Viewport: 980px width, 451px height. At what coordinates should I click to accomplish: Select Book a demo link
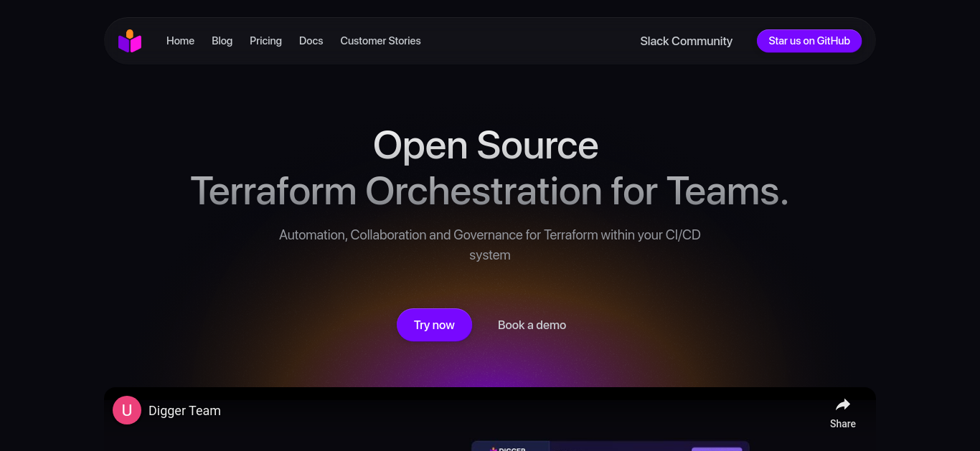point(532,325)
